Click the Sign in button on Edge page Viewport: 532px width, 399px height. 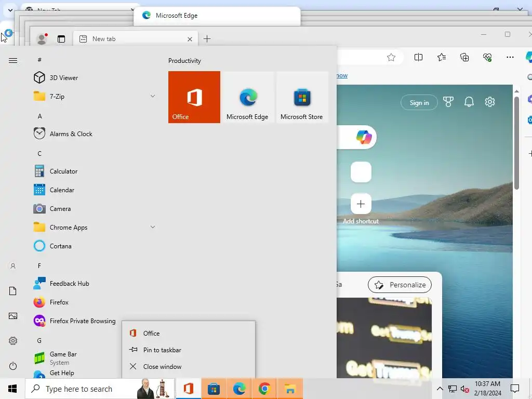(419, 102)
